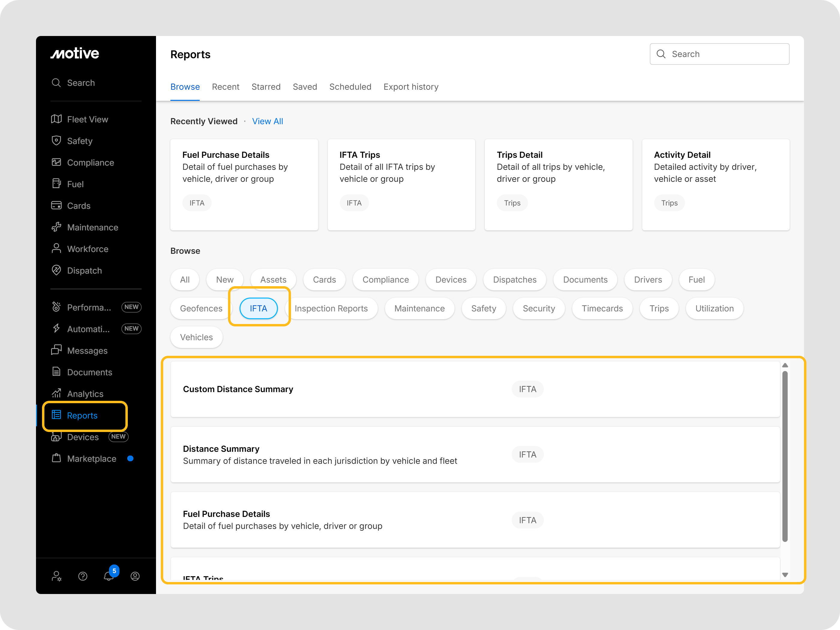Open the Trips Detail recent card

point(558,184)
